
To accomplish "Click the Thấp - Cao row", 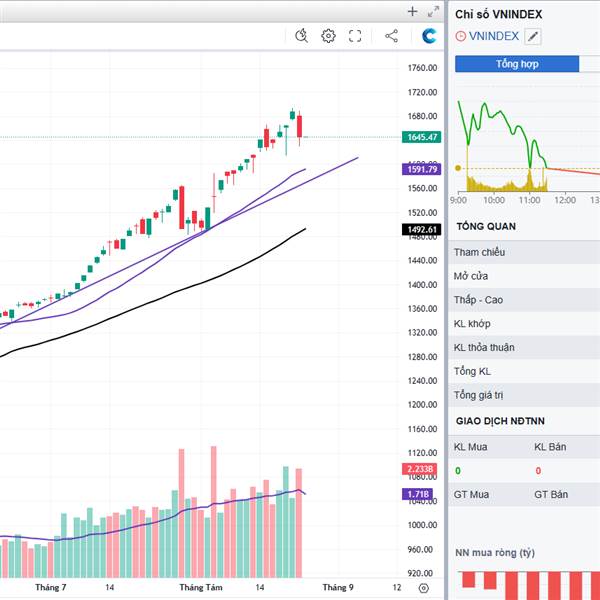I will click(x=524, y=300).
